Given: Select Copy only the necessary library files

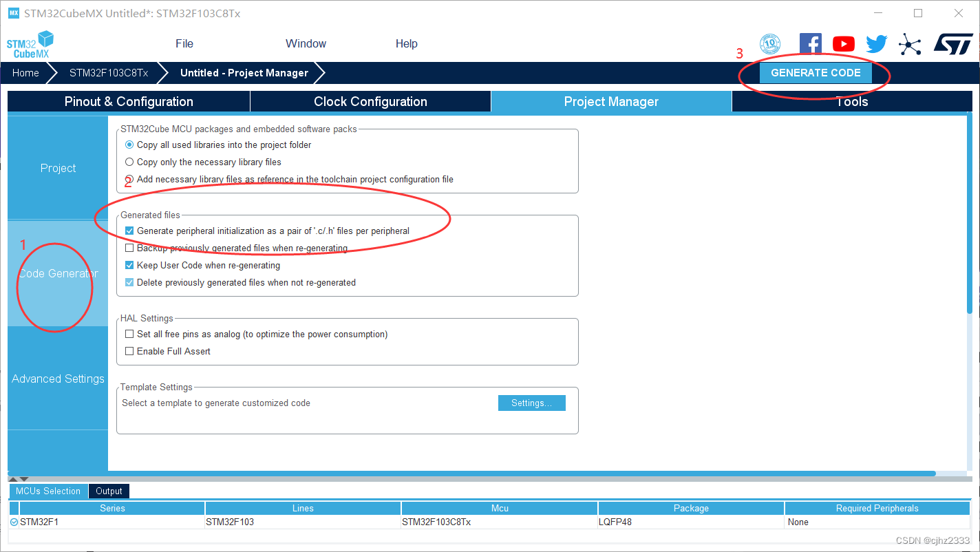Looking at the screenshot, I should coord(129,162).
